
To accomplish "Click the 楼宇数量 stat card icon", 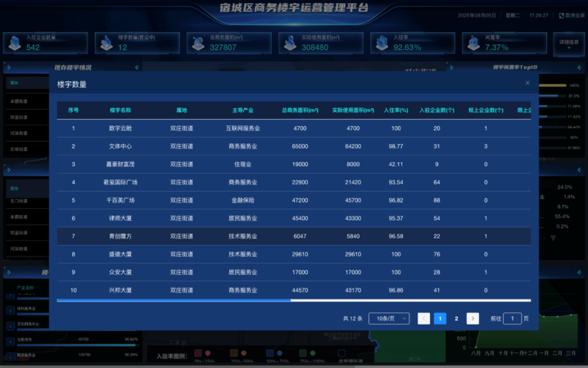I will point(106,43).
